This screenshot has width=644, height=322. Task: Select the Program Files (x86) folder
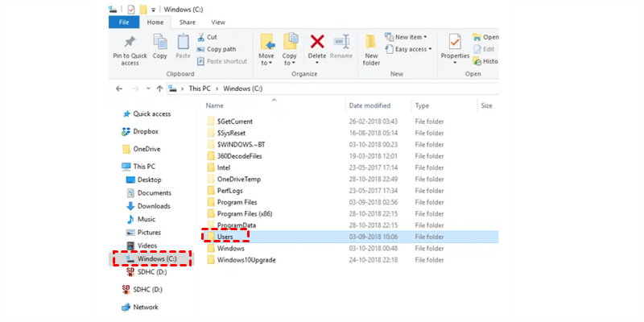pos(240,213)
